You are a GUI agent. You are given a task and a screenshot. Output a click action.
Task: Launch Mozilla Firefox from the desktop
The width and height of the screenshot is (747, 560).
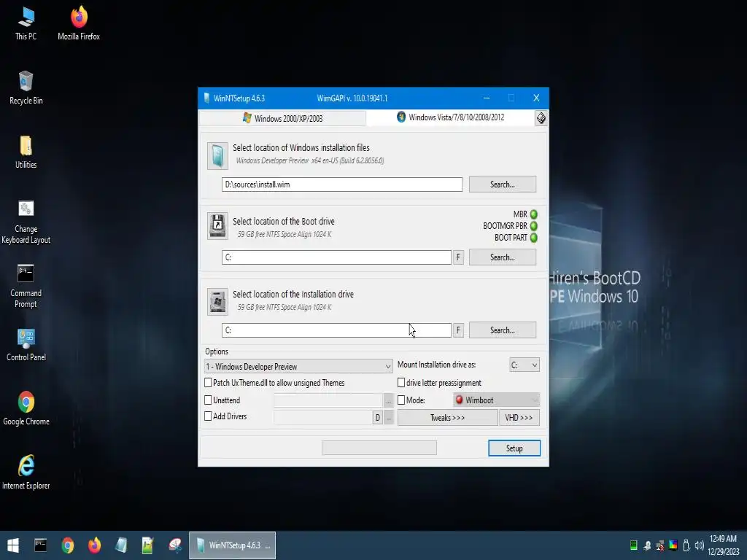coord(79,23)
